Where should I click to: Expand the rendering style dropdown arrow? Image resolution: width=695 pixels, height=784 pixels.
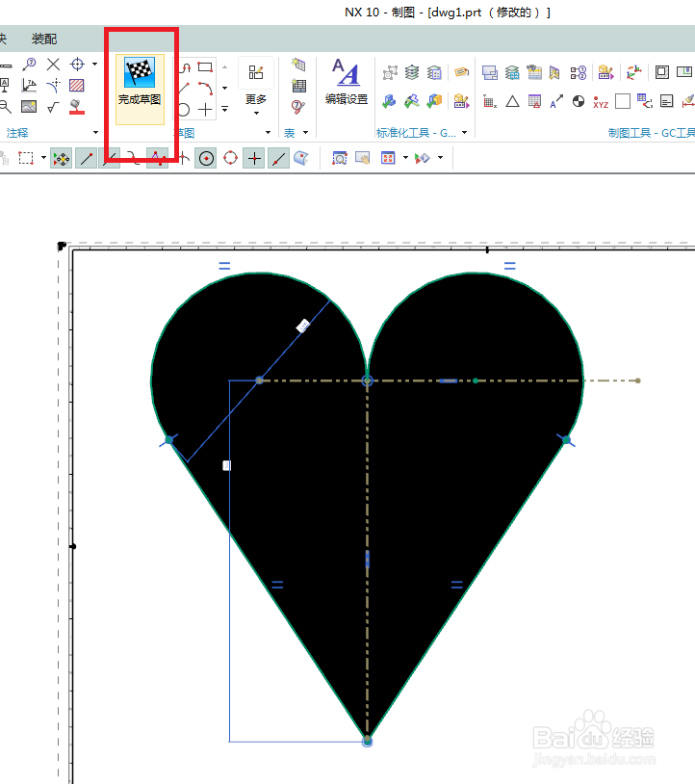pos(440,158)
